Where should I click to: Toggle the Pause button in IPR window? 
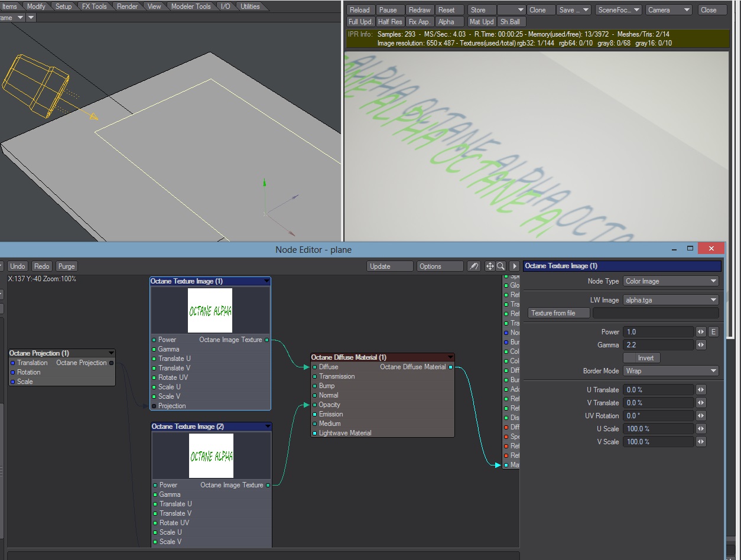coord(390,10)
